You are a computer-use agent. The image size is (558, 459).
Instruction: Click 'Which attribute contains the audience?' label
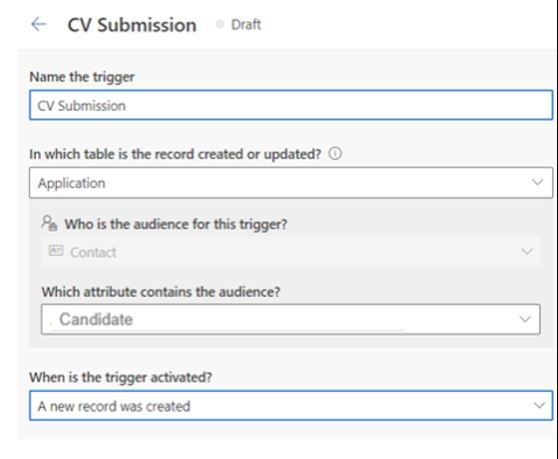point(161,292)
